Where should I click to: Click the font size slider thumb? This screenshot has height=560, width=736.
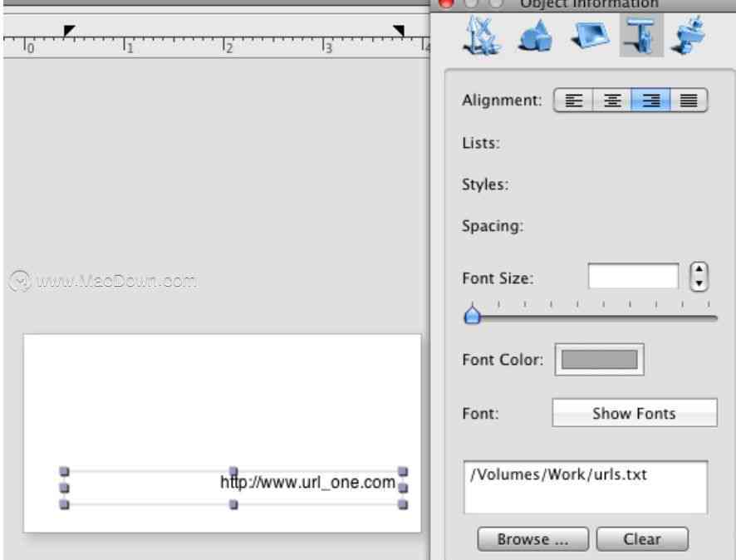click(x=472, y=314)
